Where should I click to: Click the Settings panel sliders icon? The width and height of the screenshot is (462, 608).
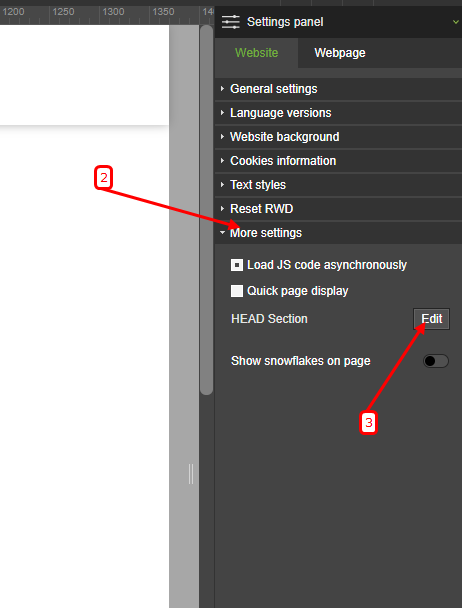tap(230, 22)
